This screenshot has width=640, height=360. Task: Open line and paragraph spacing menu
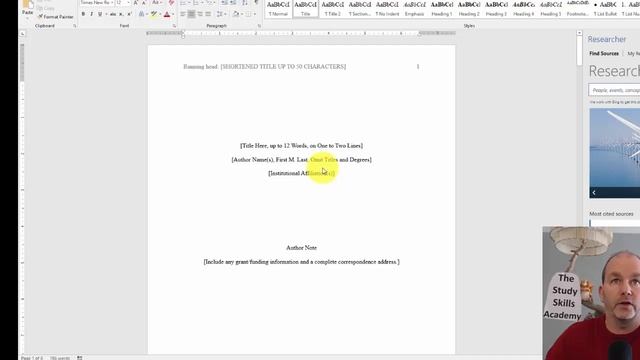(221, 14)
